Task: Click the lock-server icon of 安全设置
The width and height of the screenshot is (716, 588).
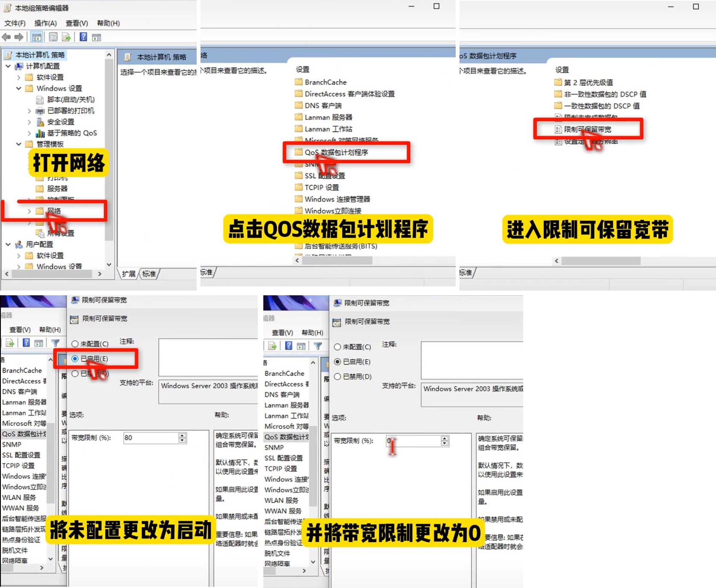Action: (x=40, y=122)
